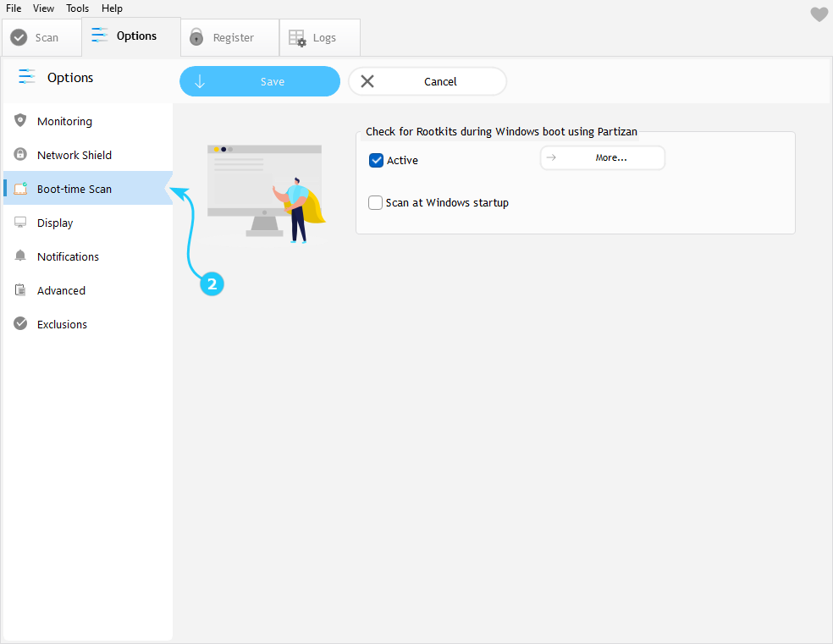The width and height of the screenshot is (833, 644).
Task: Click the Exclusions checkmark icon
Action: tap(20, 324)
